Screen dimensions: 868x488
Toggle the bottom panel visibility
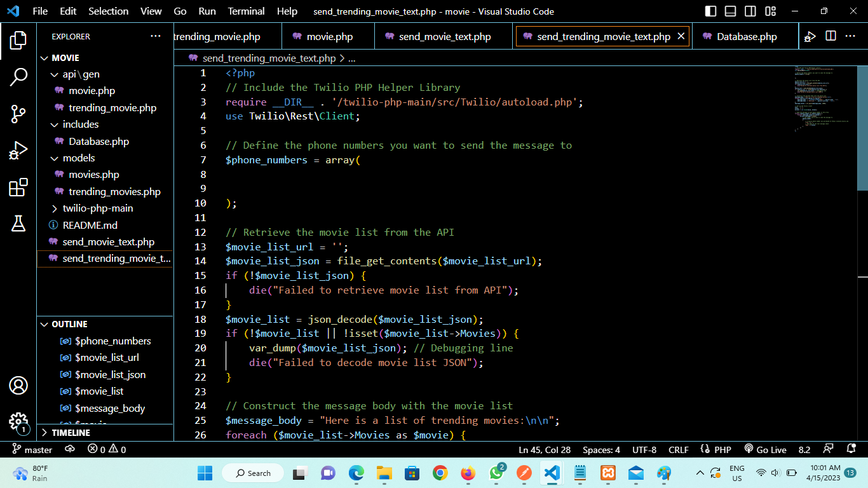click(x=730, y=11)
